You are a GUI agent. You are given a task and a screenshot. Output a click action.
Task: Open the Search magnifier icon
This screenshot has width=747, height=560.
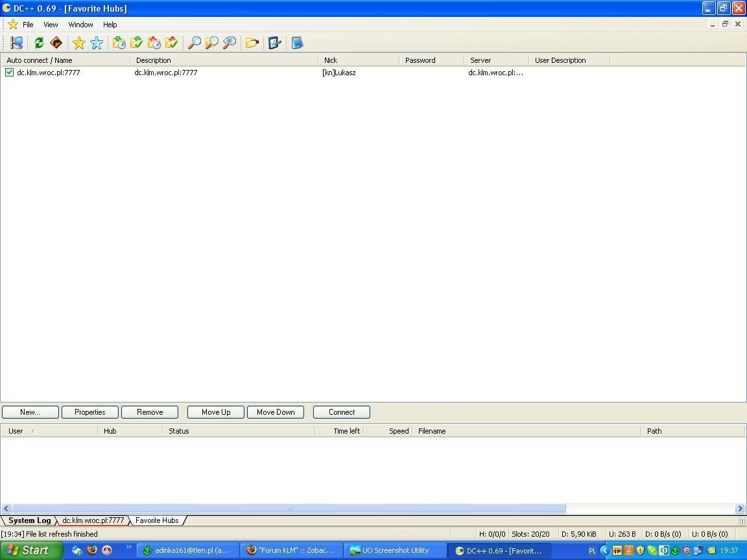click(194, 43)
